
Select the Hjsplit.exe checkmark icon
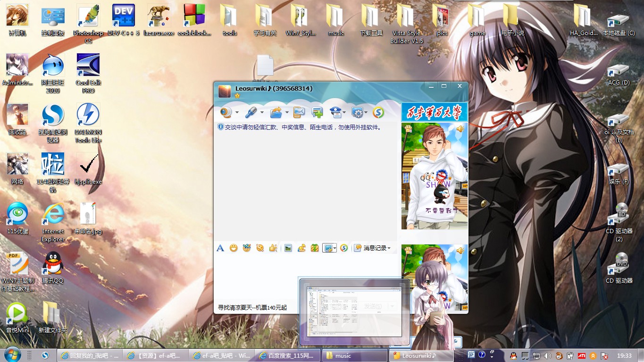tap(88, 168)
